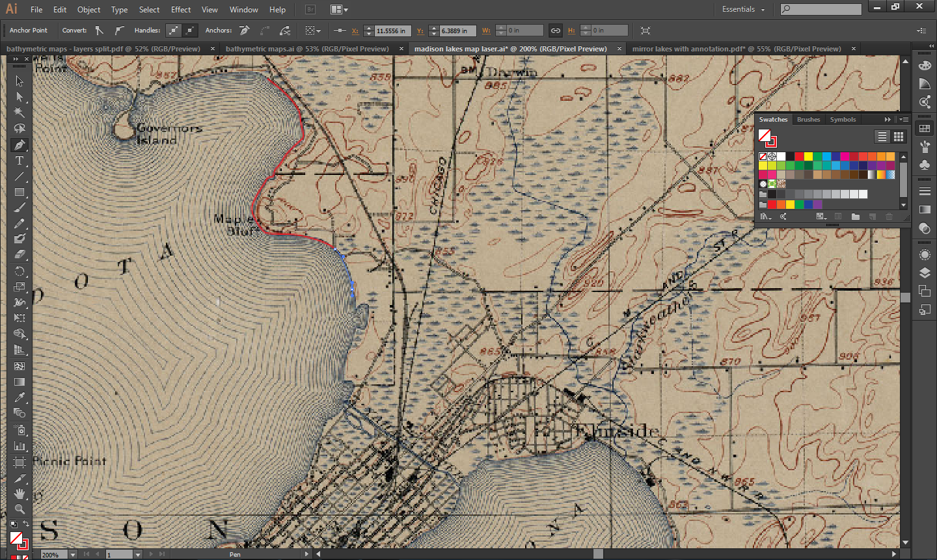Select the Rectangle tool
The height and width of the screenshot is (560, 937).
click(x=20, y=193)
